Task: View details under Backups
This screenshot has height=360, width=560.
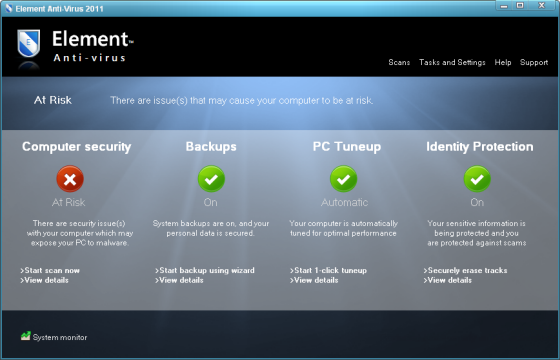Action: click(x=179, y=280)
